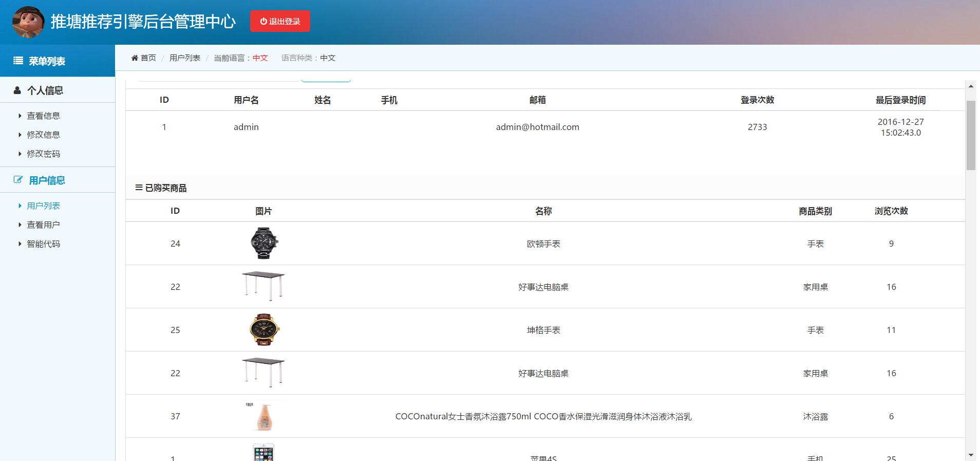The width and height of the screenshot is (980, 461).
Task: Click product ID 37 cell
Action: [175, 416]
